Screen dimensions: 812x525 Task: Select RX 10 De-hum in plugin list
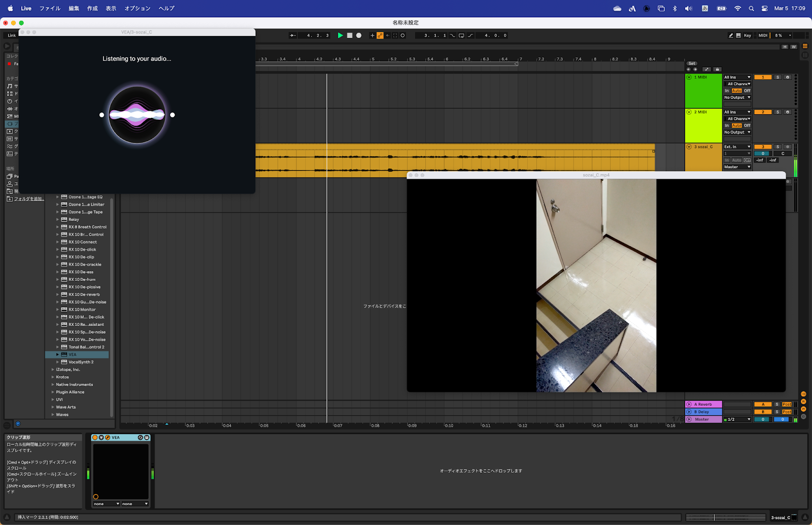82,280
